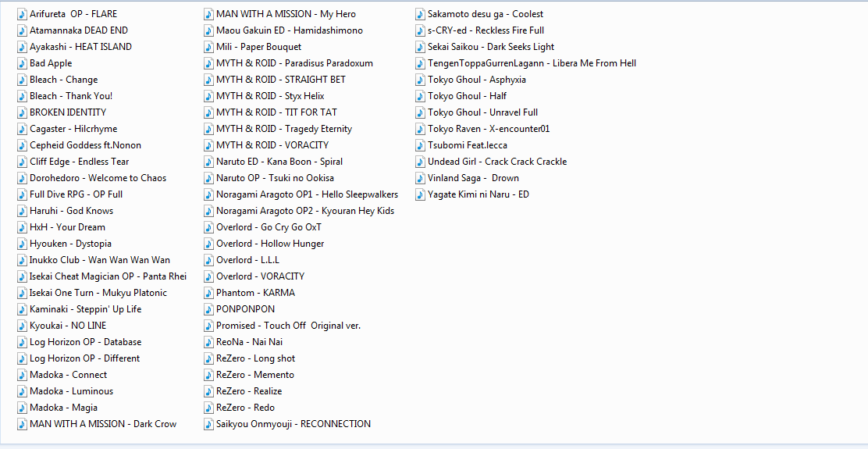Select Promised - Touch Off Original ver.
The height and width of the screenshot is (449, 868).
coord(288,326)
